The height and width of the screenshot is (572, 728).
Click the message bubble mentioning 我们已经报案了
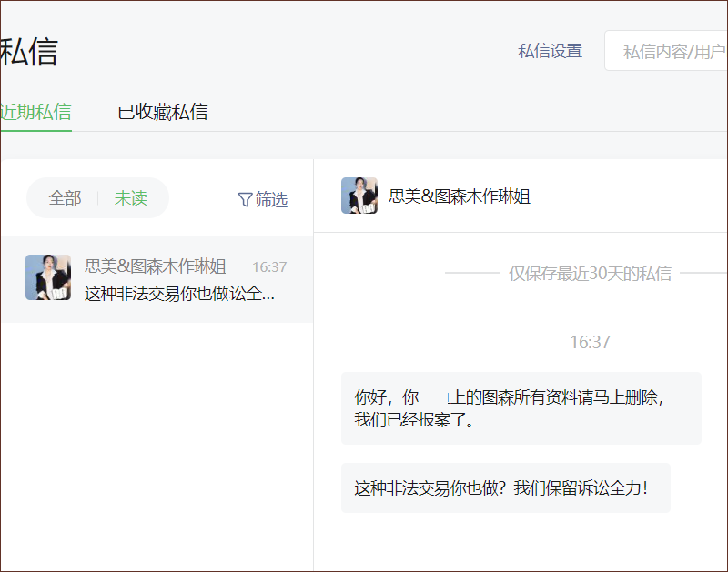point(521,408)
